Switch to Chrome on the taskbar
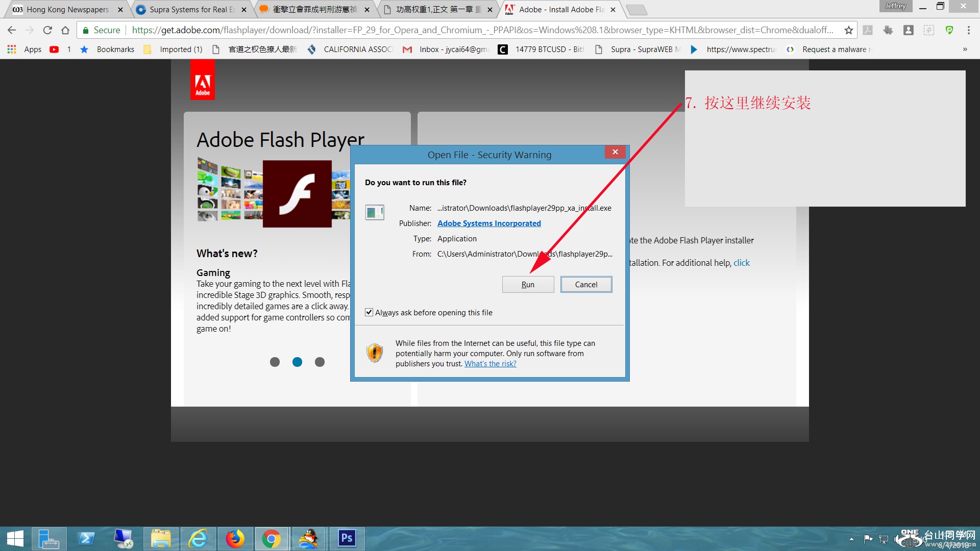The image size is (980, 551). [272, 539]
